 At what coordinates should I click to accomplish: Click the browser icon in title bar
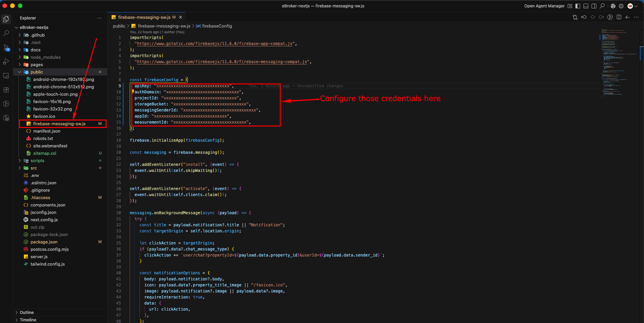[613, 6]
